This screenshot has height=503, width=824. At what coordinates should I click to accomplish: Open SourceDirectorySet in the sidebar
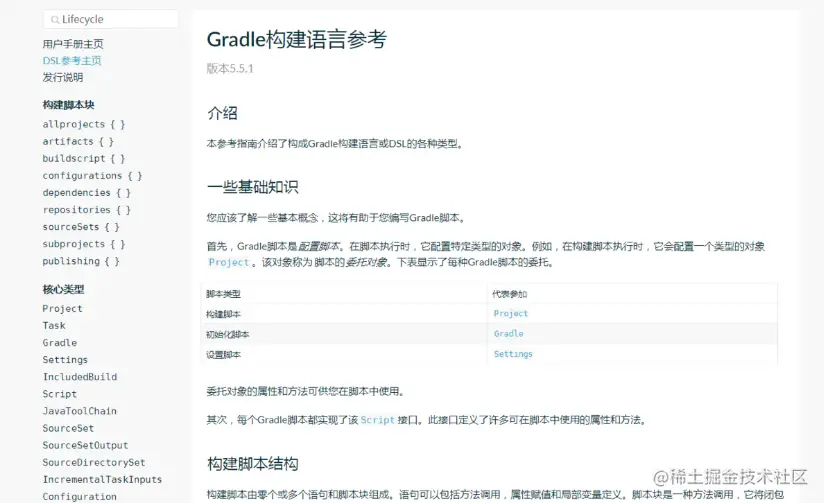click(94, 462)
